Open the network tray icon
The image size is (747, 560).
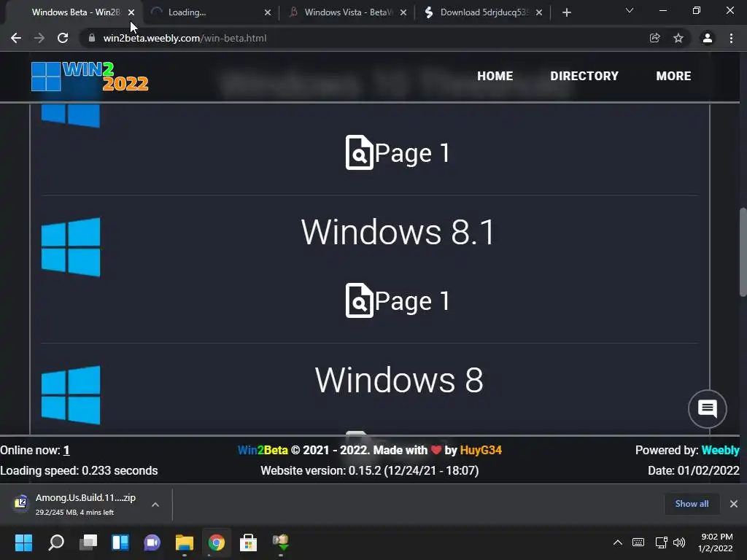pos(661,542)
